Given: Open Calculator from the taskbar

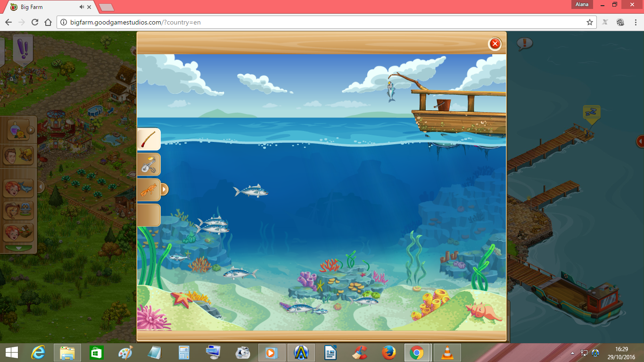Looking at the screenshot, I should pyautogui.click(x=184, y=353).
